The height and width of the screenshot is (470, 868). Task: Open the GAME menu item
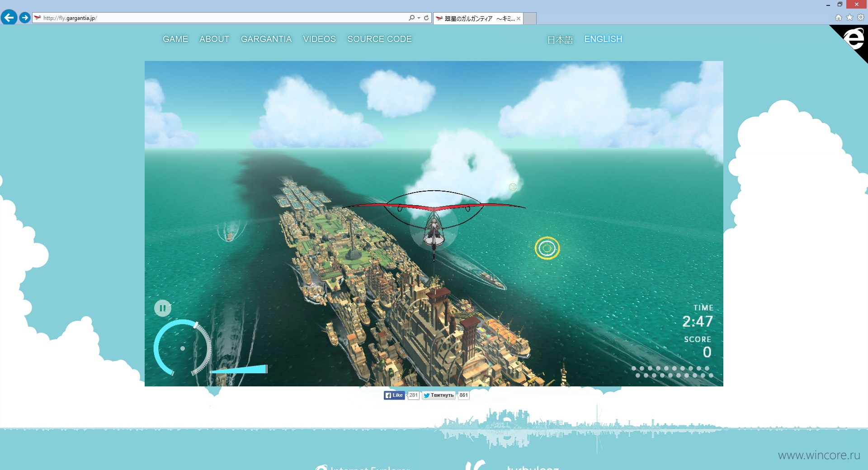pyautogui.click(x=175, y=39)
